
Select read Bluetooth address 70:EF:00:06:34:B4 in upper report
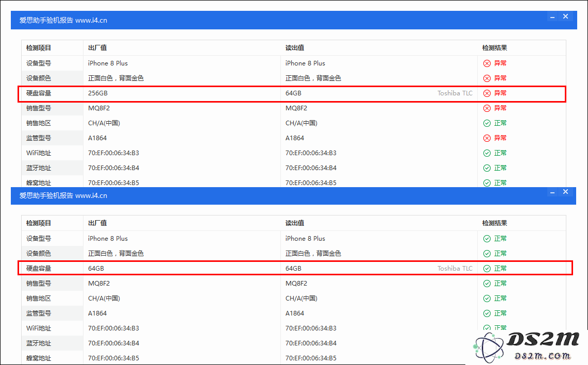(x=311, y=168)
